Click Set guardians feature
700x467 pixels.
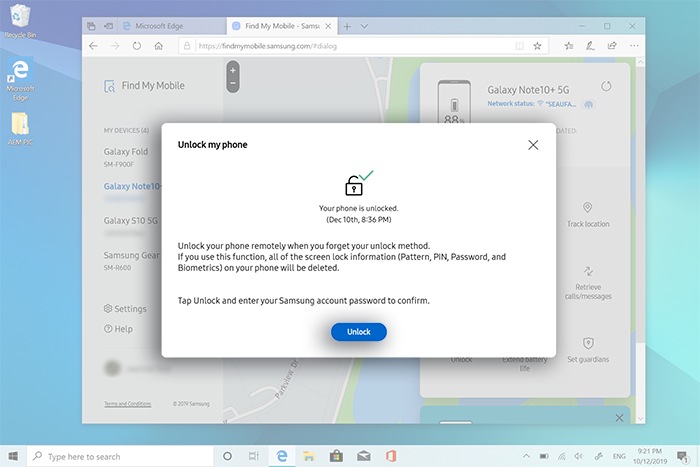pos(588,350)
